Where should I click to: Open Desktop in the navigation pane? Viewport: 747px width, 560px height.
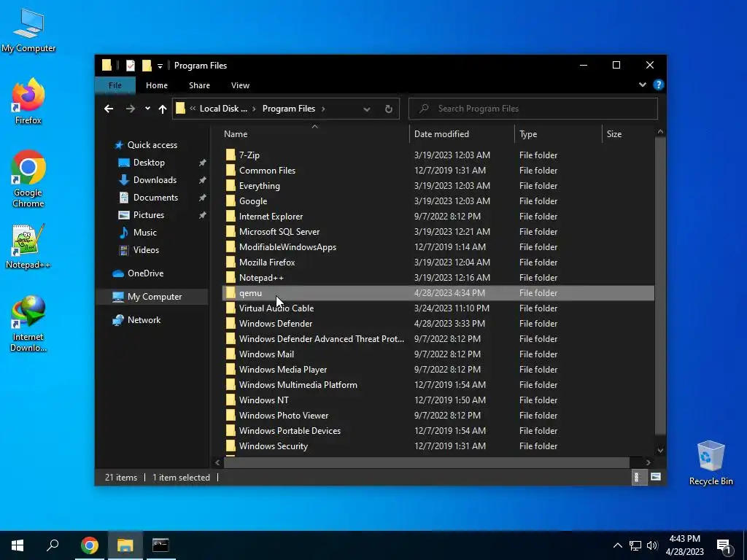coord(149,163)
